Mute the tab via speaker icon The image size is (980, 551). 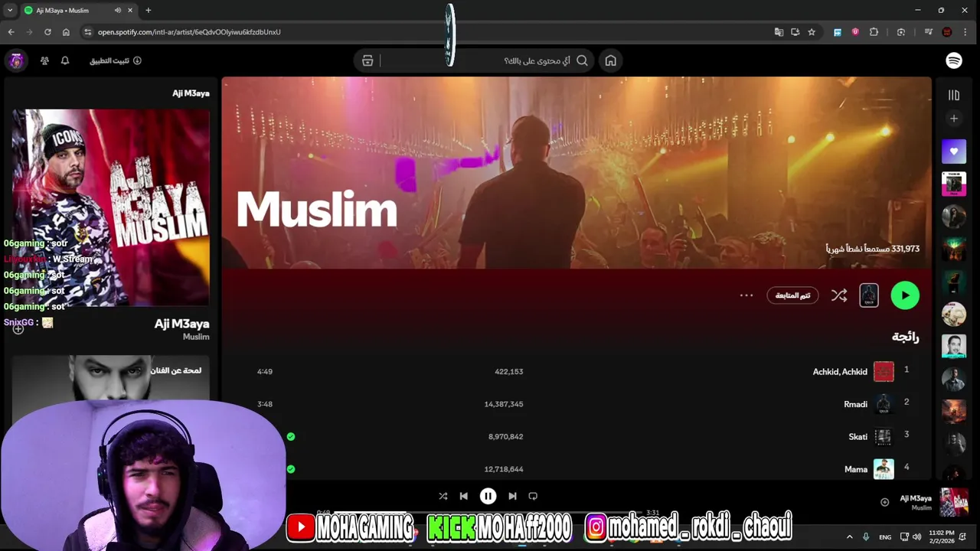118,10
